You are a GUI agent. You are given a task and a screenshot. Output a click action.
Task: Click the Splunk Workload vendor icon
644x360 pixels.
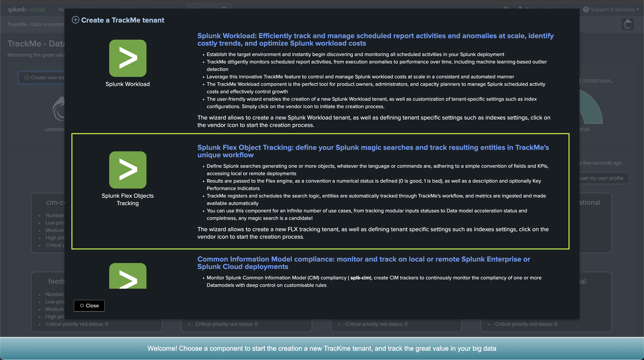pos(127,58)
